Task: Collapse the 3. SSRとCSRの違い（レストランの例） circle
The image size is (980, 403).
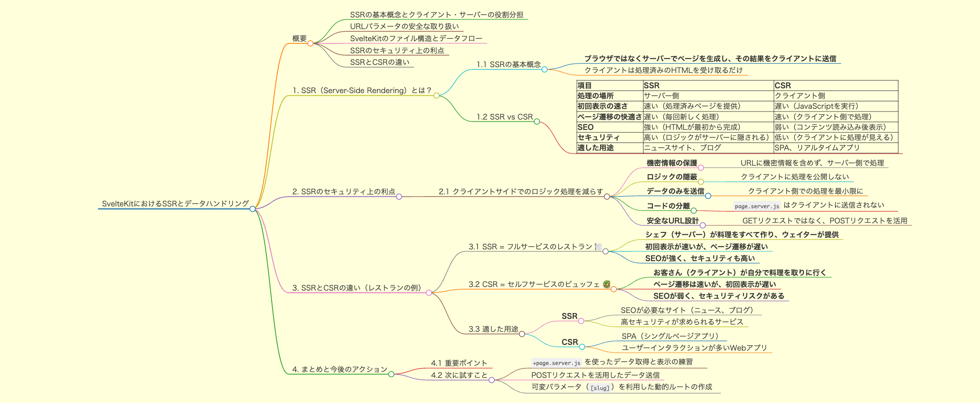Action: [x=429, y=293]
